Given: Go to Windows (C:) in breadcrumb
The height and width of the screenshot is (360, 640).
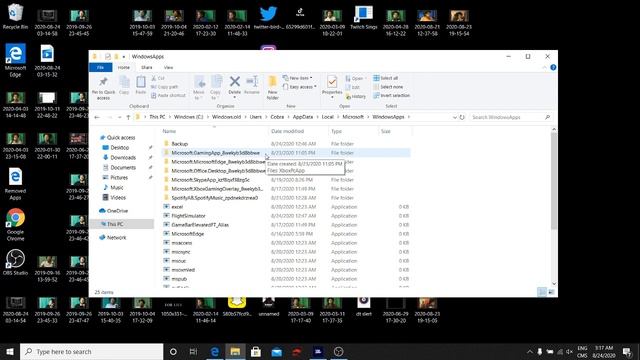Looking at the screenshot, I should (x=188, y=117).
